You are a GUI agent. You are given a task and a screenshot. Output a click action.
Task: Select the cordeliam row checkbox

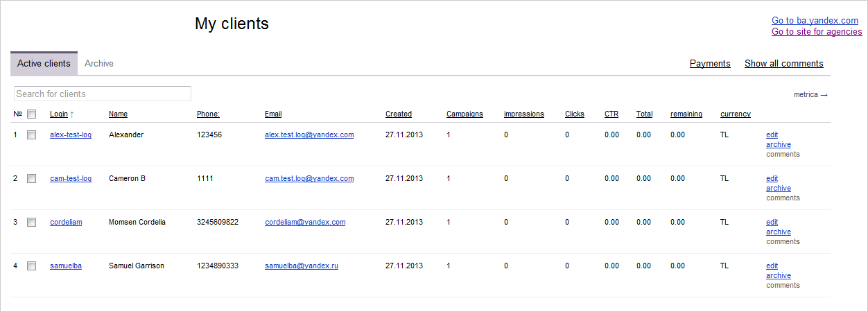(x=31, y=223)
